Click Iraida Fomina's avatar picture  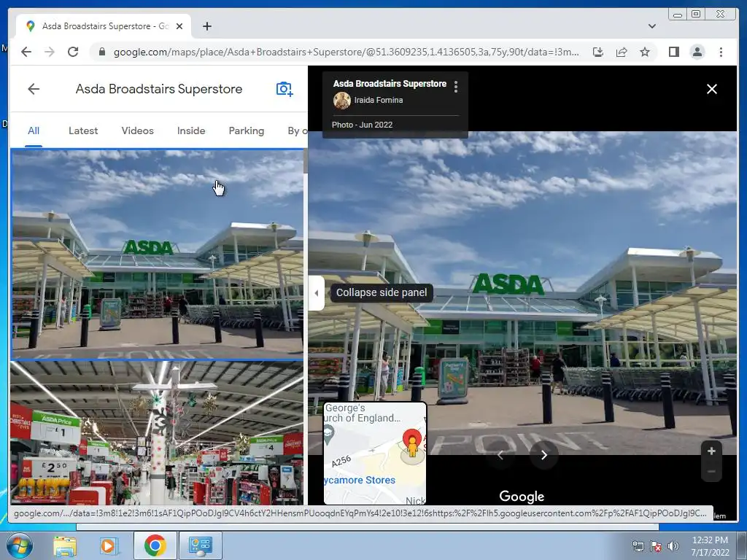pos(341,101)
